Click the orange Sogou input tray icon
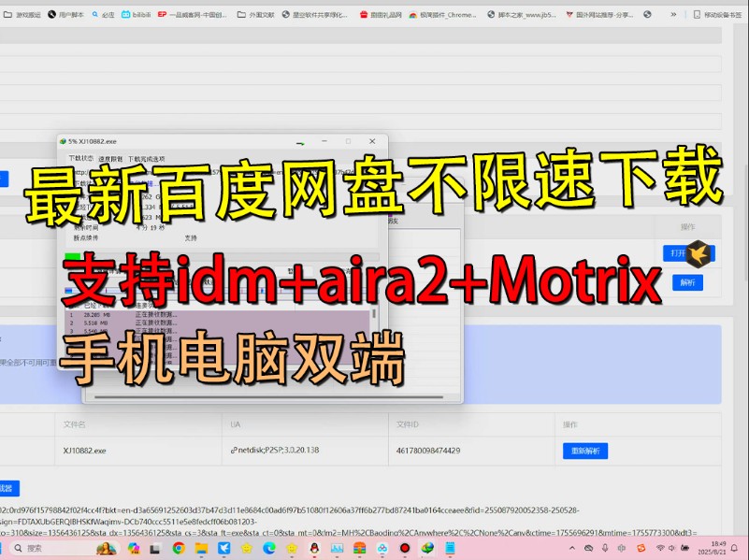The height and width of the screenshot is (560, 749). pyautogui.click(x=641, y=548)
